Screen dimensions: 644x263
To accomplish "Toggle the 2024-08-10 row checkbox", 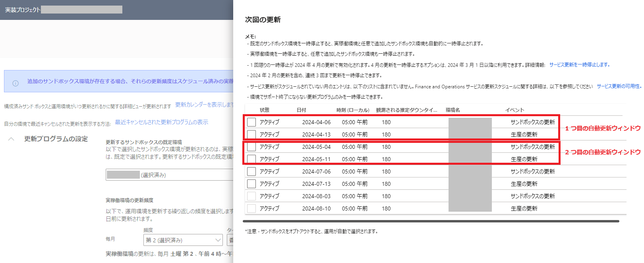I will (x=251, y=208).
